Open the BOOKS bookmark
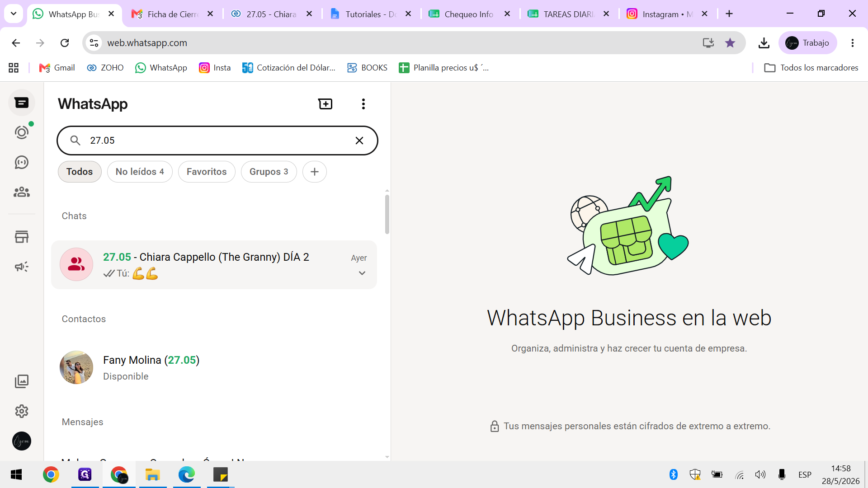 [x=368, y=68]
